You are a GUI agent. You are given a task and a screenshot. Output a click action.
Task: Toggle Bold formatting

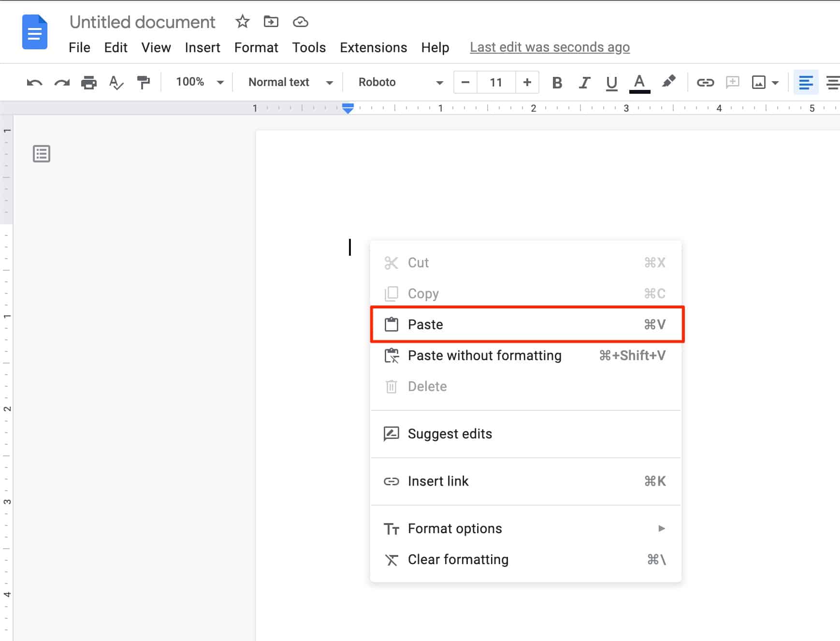click(557, 83)
